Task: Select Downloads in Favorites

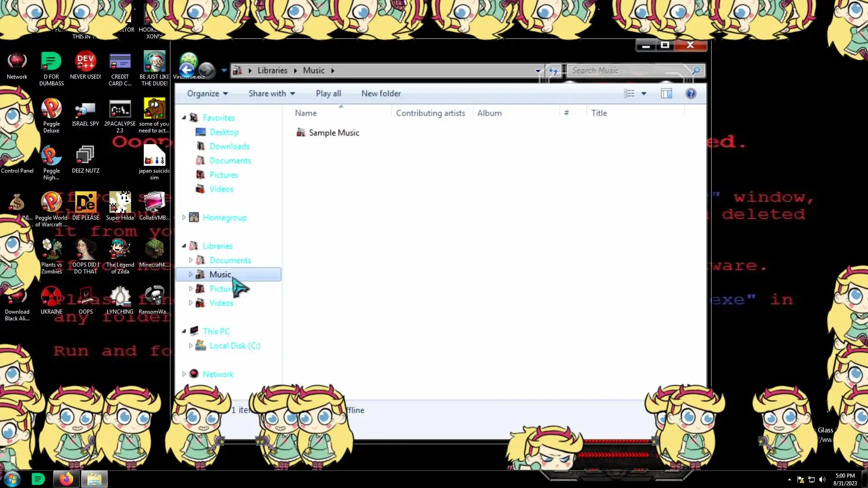Action: [x=229, y=146]
